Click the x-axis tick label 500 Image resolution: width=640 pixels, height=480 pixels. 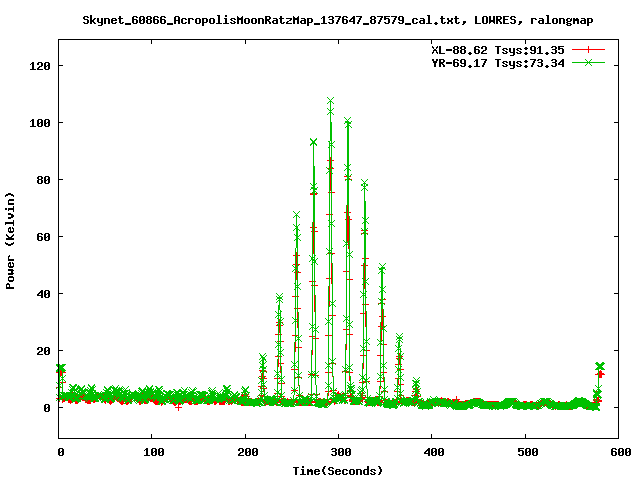pos(528,452)
